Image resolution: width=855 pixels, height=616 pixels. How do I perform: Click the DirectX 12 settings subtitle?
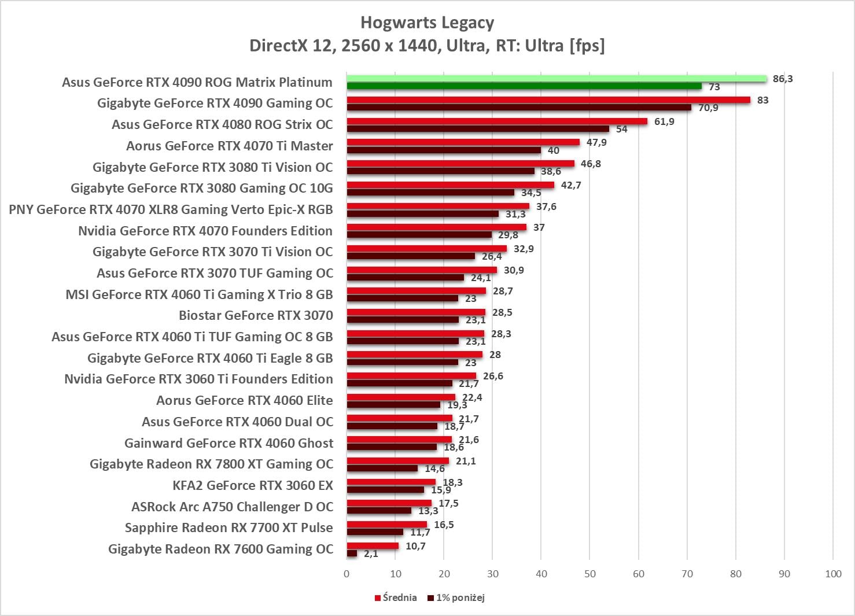[x=427, y=45]
